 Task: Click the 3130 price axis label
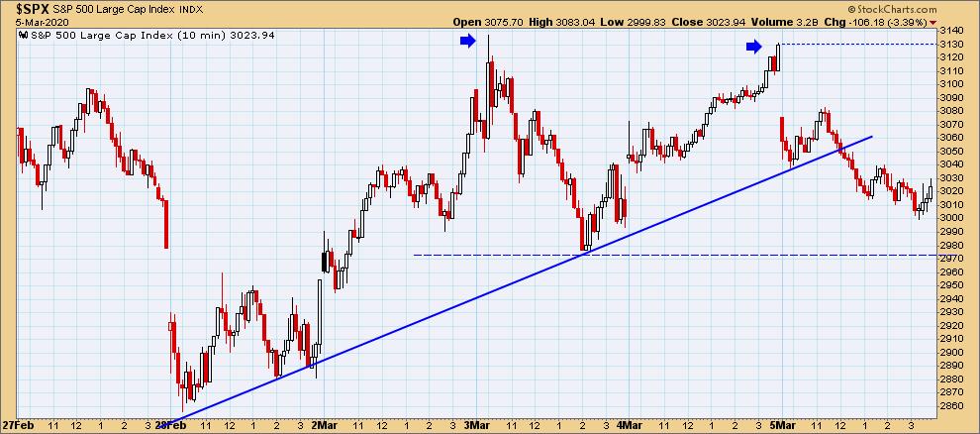coord(950,45)
